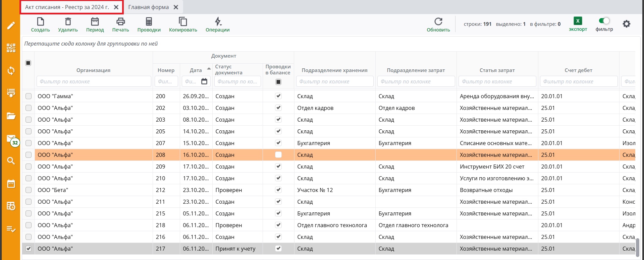Switch to the Главная форма tab

(148, 7)
